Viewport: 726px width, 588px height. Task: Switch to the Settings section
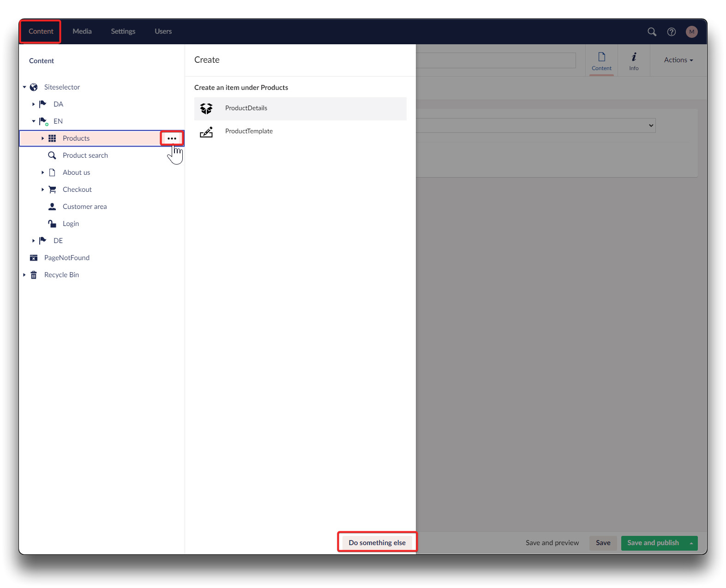point(123,31)
